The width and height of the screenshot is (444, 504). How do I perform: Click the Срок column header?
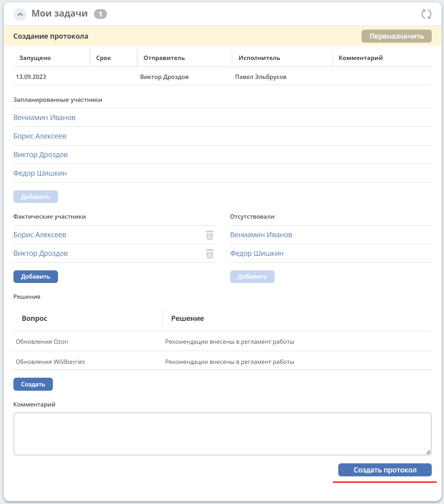click(103, 58)
